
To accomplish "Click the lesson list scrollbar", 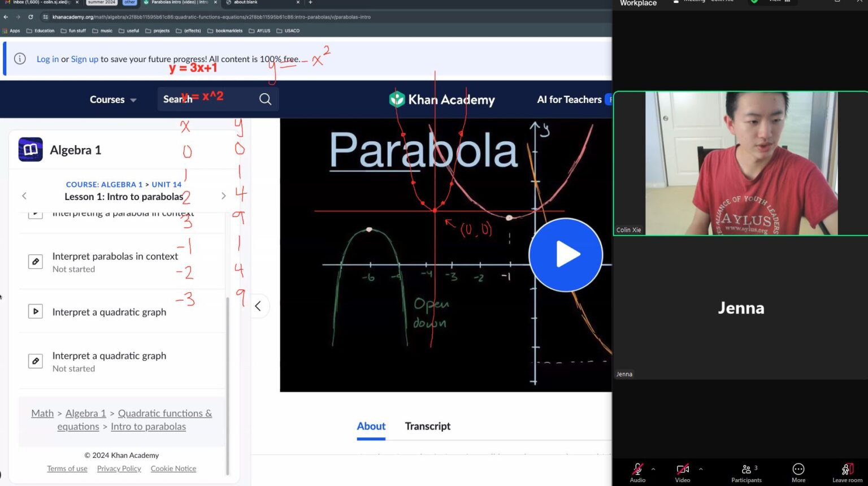I will (228, 385).
